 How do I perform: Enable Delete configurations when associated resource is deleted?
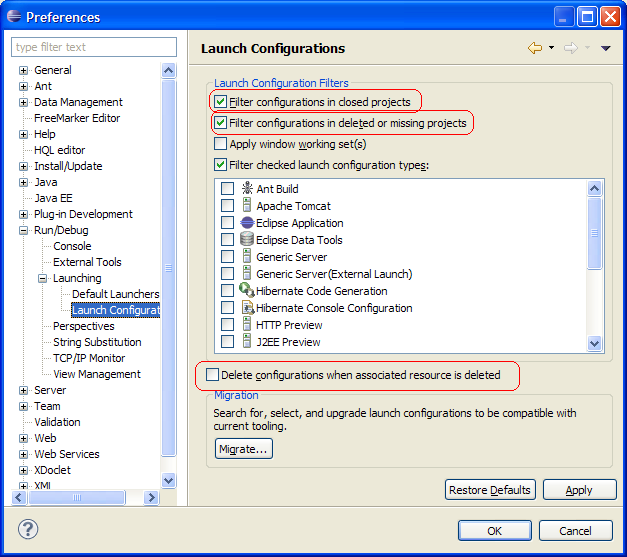click(x=212, y=375)
